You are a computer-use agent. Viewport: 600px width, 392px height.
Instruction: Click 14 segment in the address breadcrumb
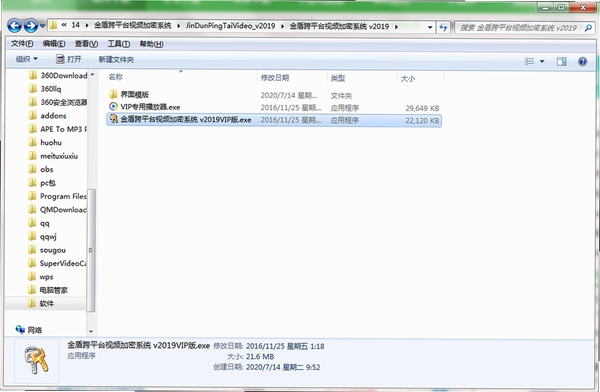76,25
